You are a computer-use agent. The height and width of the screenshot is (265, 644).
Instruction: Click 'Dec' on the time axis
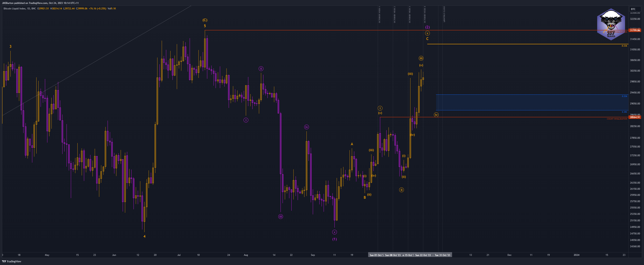509,255
